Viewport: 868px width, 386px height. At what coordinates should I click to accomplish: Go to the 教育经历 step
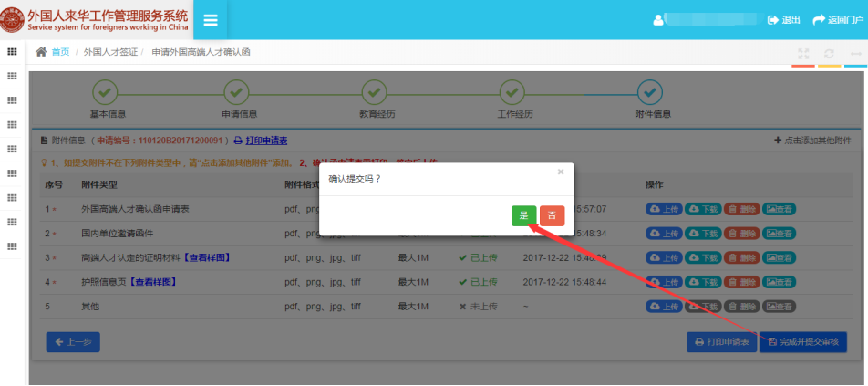375,92
